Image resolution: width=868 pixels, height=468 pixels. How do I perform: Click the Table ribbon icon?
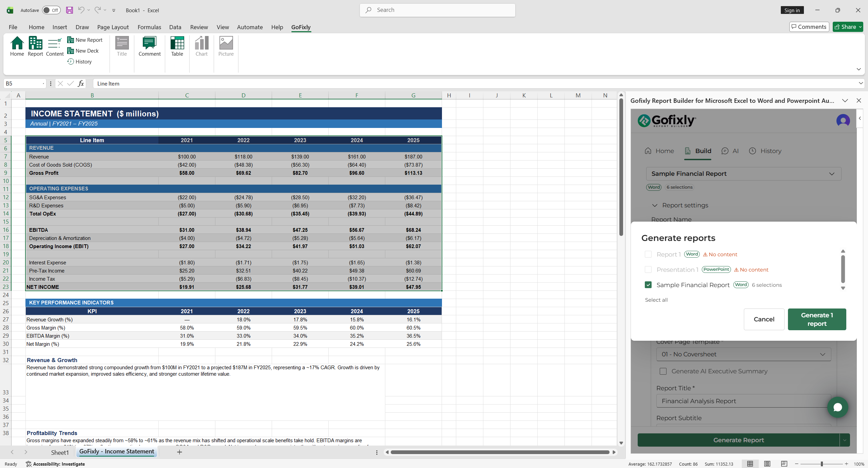click(x=177, y=46)
